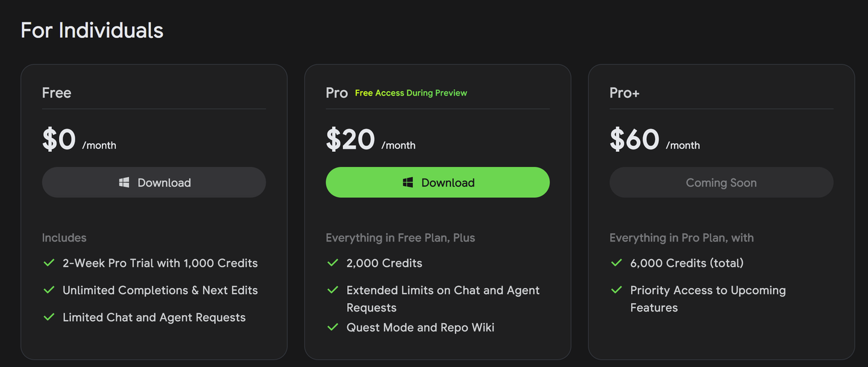Click the checkmark beside Priority Access to Upcoming Features
This screenshot has width=868, height=367.
coord(616,290)
